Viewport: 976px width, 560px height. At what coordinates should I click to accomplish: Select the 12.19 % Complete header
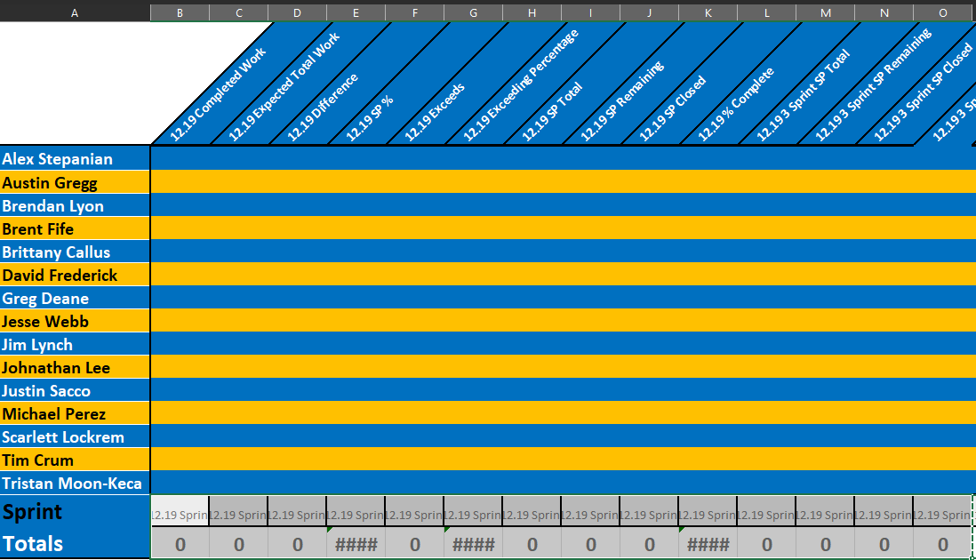click(x=736, y=103)
